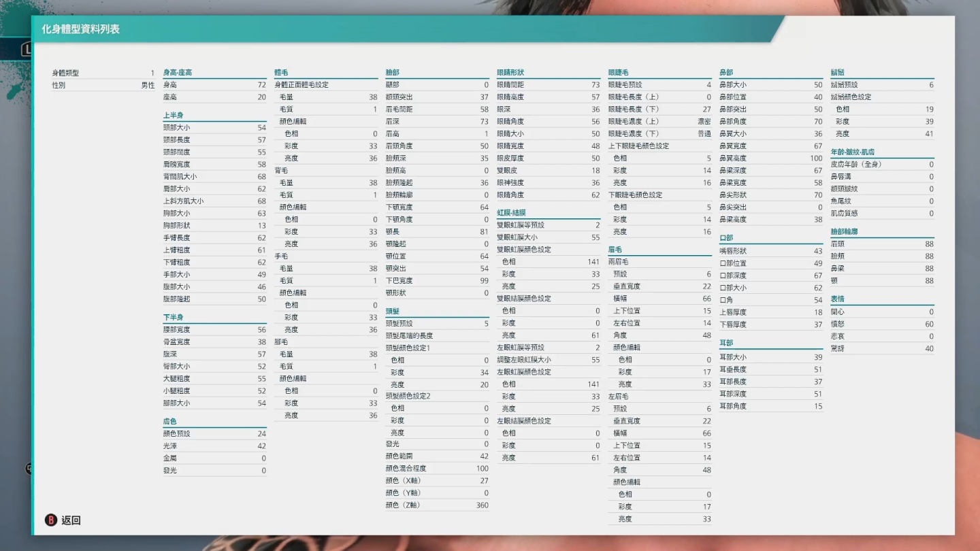Select the 顏色混合程度 row
980x551 pixels.
tap(437, 468)
